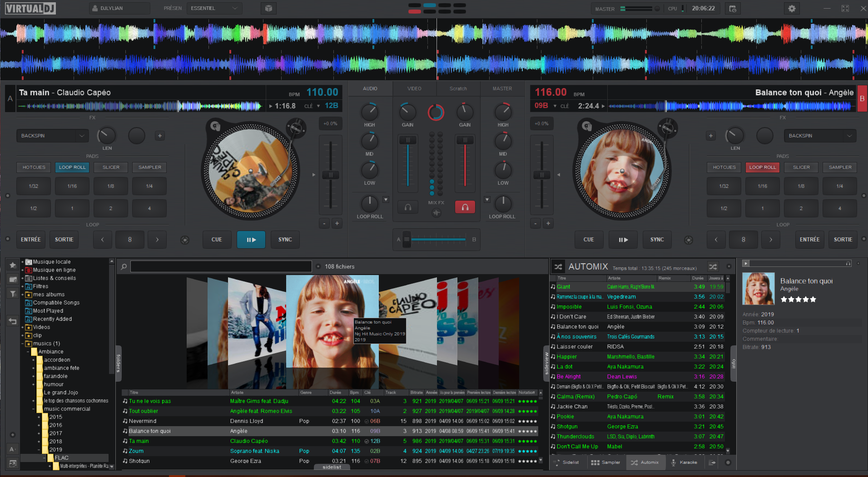Click the shuffle icon right of automix total time
Viewport: 868px width, 477px height.
(x=713, y=267)
